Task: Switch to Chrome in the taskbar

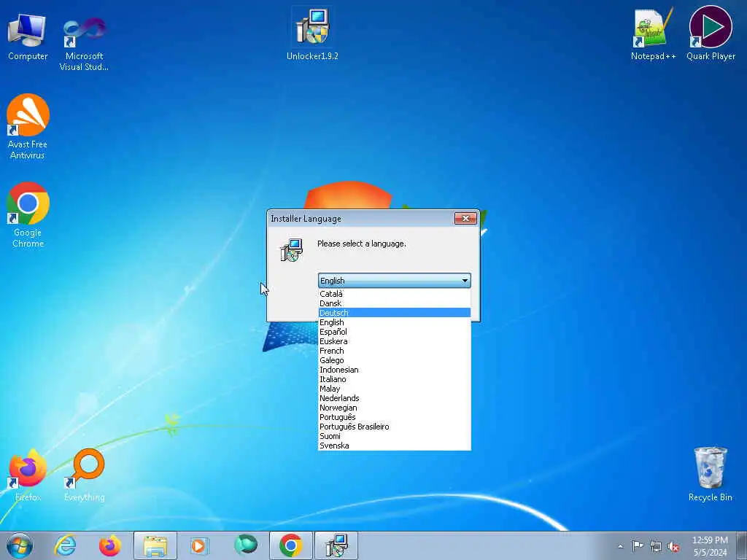Action: [x=291, y=545]
